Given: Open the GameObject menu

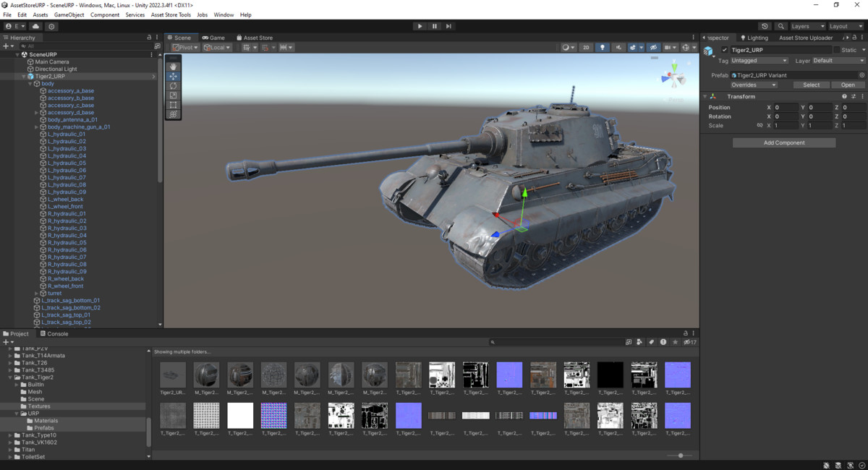Looking at the screenshot, I should (x=69, y=14).
